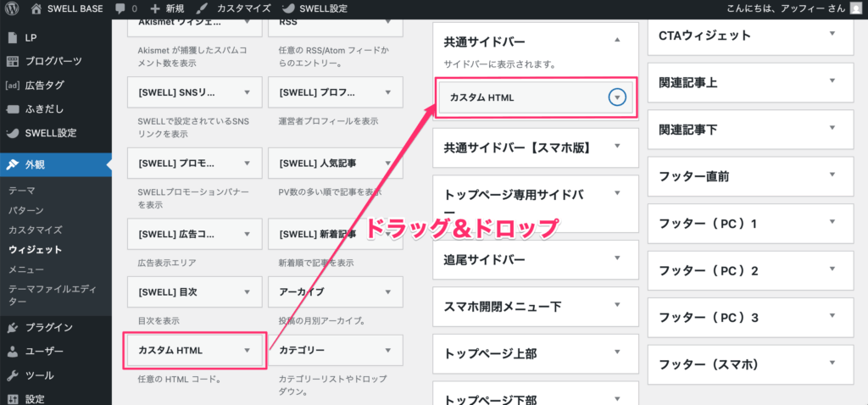Expand the [SWELL] SNSリンク widget arrow
The width and height of the screenshot is (868, 405).
pos(248,92)
